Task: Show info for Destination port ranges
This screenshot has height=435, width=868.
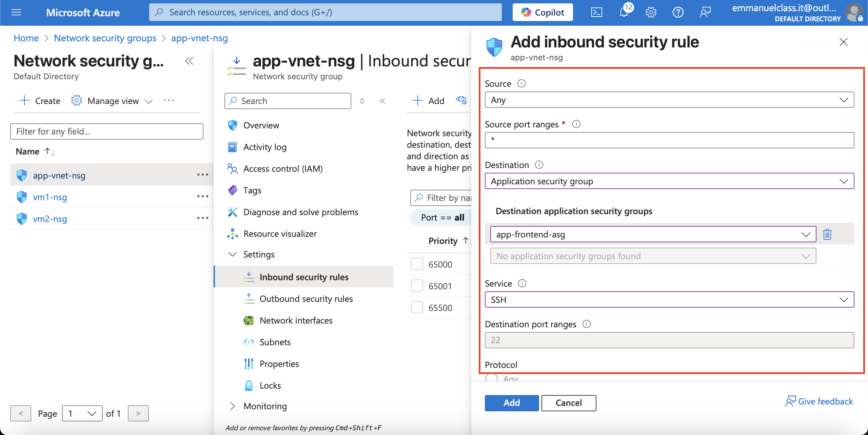Action: [587, 324]
